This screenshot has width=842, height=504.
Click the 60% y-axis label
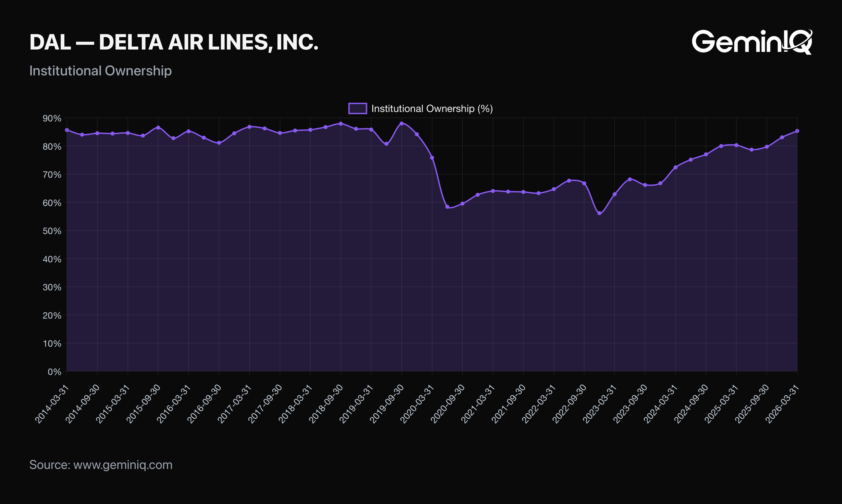52,203
